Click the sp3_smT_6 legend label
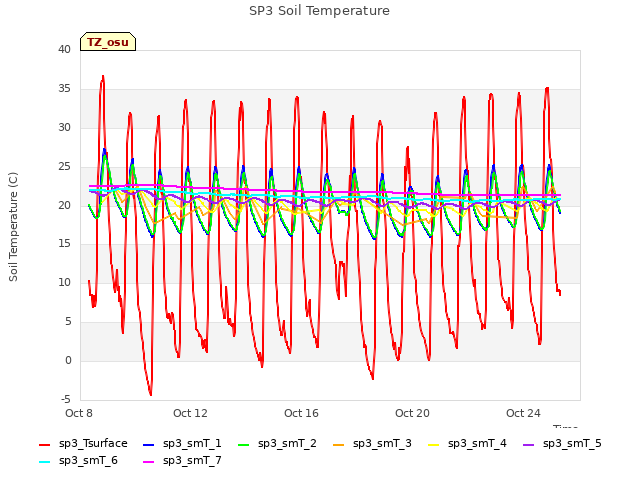The image size is (640, 480). 88,460
